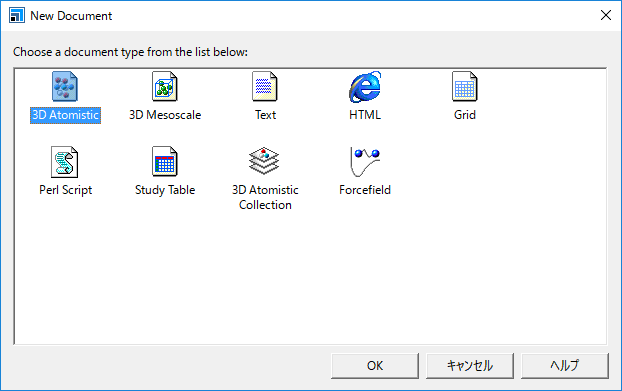The height and width of the screenshot is (391, 622).
Task: Select the Forcefield curve icon
Action: click(365, 162)
